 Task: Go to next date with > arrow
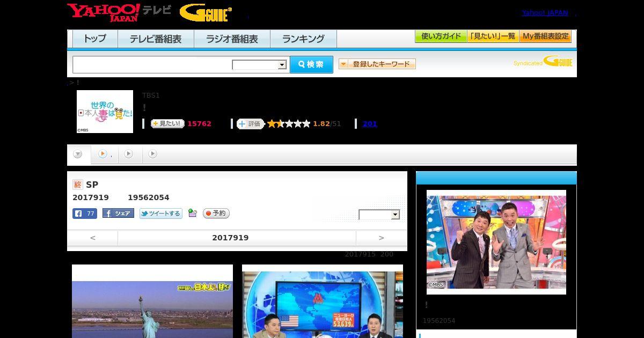(382, 238)
